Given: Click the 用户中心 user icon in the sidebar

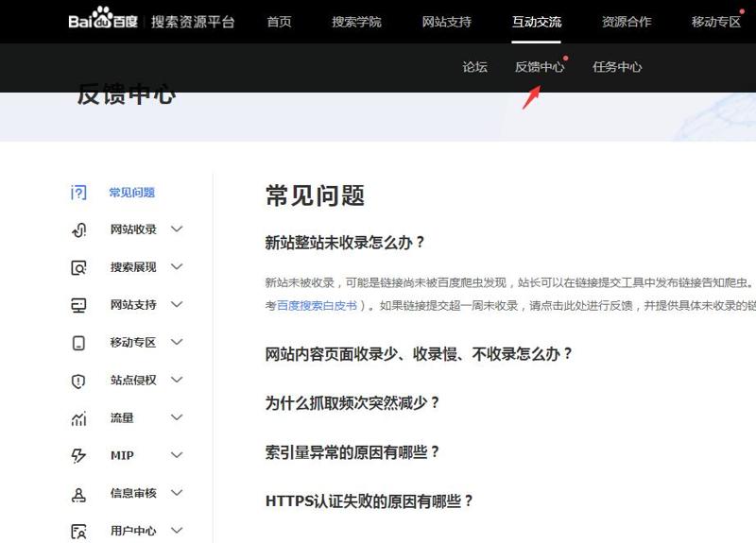Looking at the screenshot, I should pos(78,532).
